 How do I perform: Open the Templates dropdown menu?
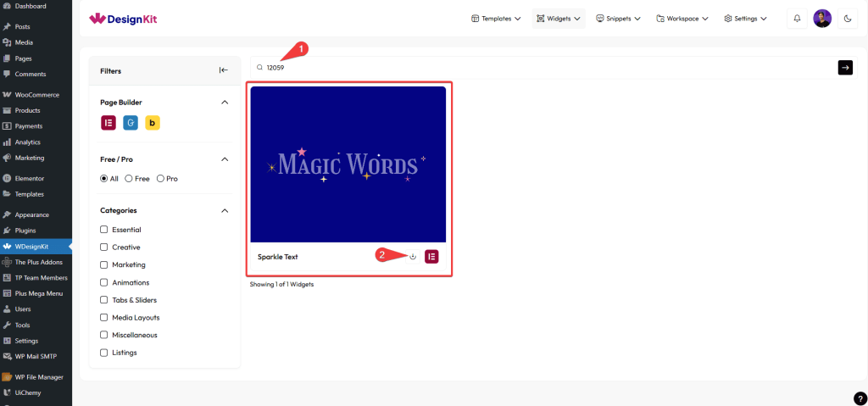tap(496, 19)
